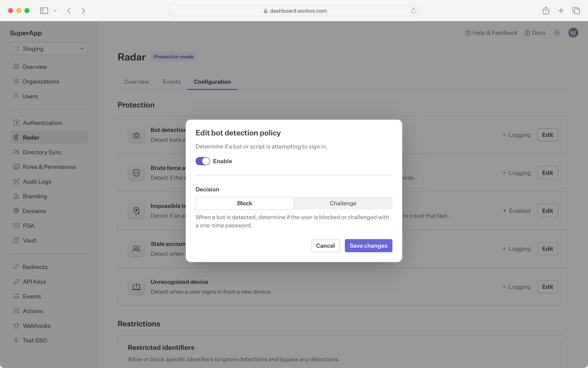Open the Docs link

535,33
